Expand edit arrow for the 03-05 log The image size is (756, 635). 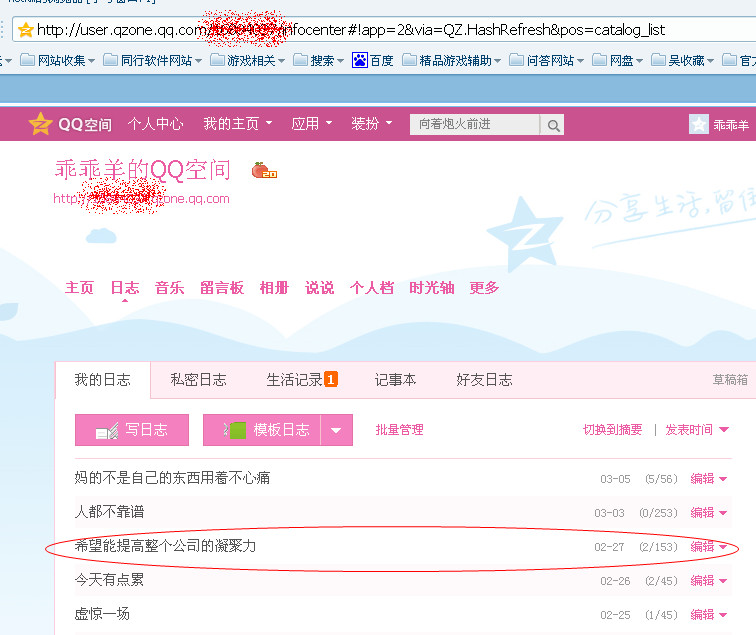tap(723, 479)
